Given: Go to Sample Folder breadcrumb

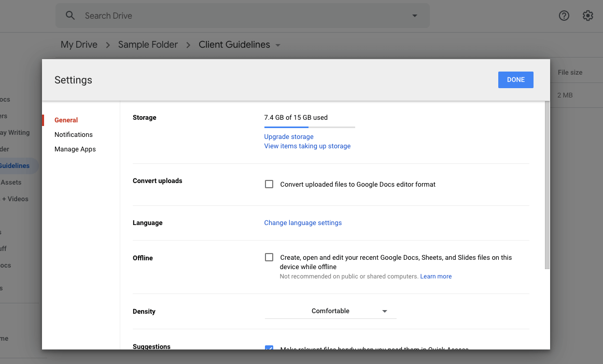Looking at the screenshot, I should pos(148,45).
